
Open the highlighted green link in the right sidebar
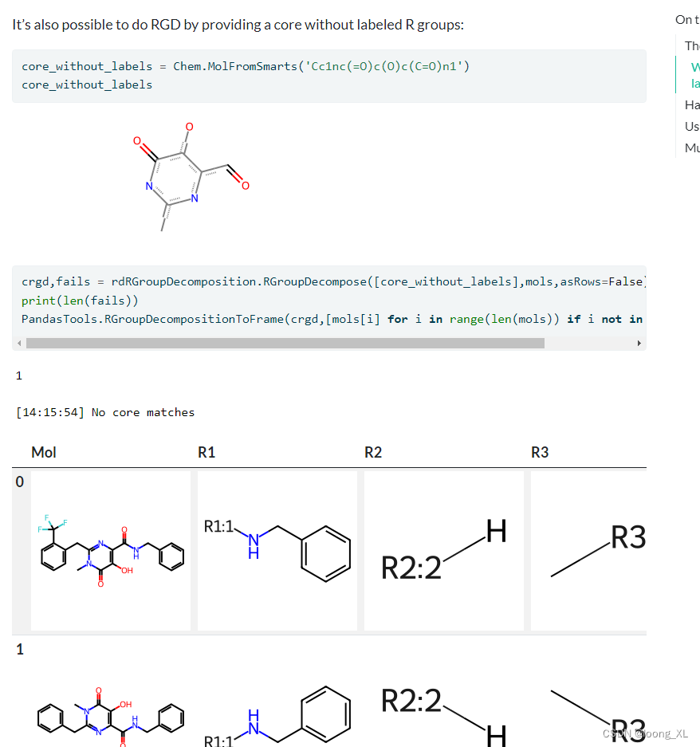[694, 73]
